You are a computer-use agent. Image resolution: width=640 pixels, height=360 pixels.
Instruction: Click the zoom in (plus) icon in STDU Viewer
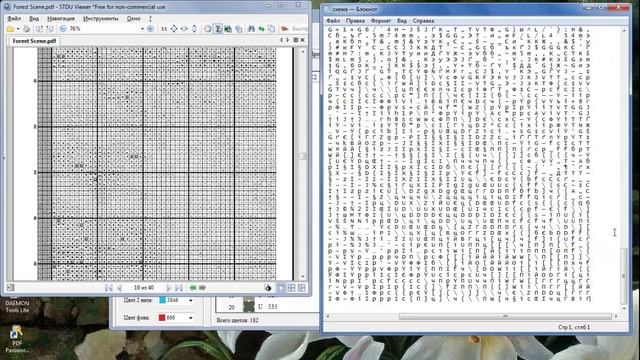150,29
